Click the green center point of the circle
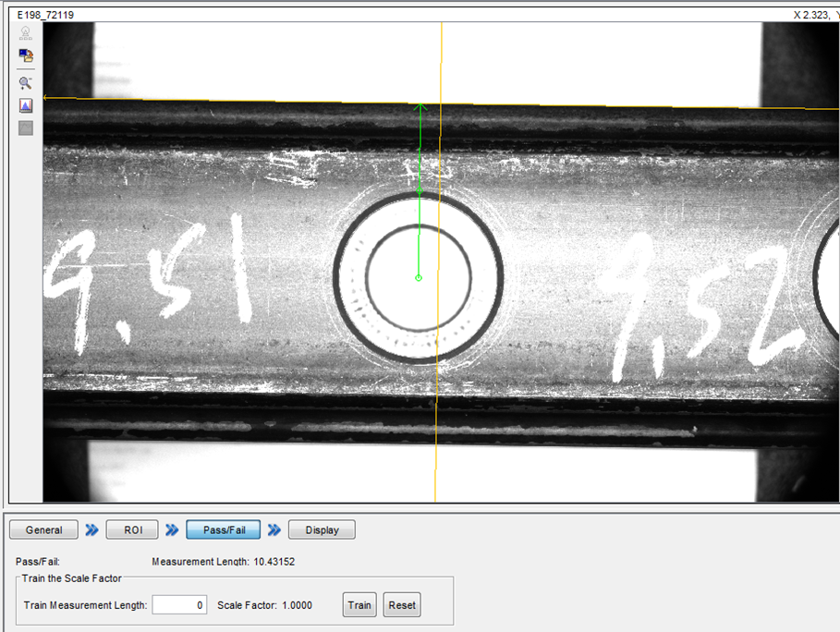The width and height of the screenshot is (840, 632). pyautogui.click(x=419, y=277)
